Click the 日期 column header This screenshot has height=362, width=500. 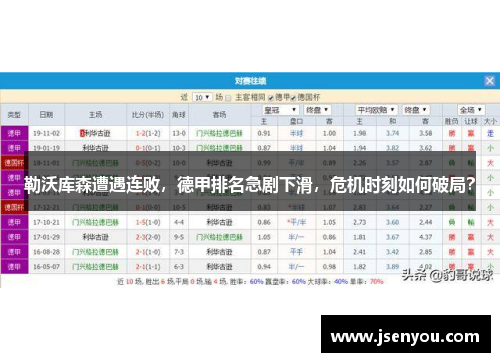tap(46, 115)
